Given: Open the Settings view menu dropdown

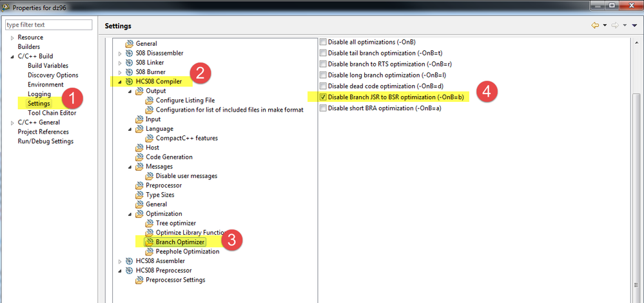Looking at the screenshot, I should (634, 26).
